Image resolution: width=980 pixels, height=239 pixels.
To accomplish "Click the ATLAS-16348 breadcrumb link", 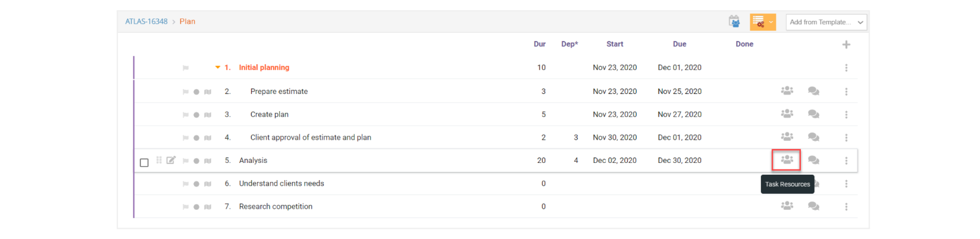I will pos(146,21).
